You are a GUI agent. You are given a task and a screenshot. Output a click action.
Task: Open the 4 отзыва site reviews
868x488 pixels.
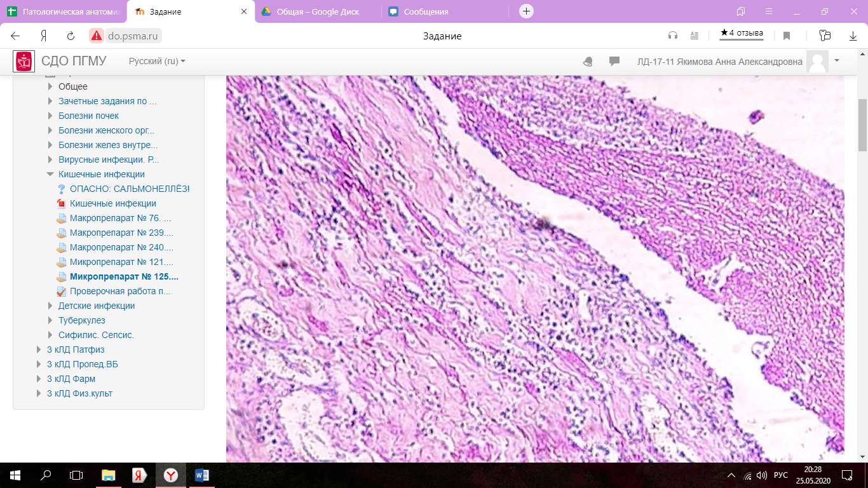[x=742, y=34]
